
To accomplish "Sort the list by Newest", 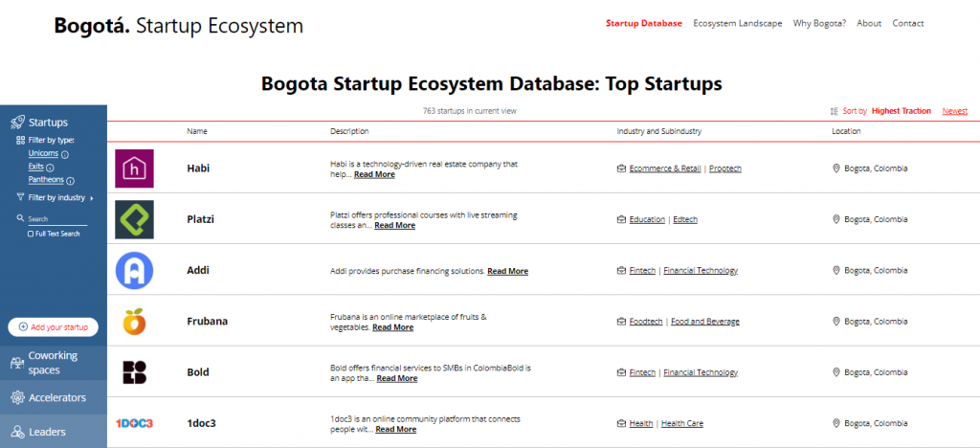I will [x=954, y=111].
